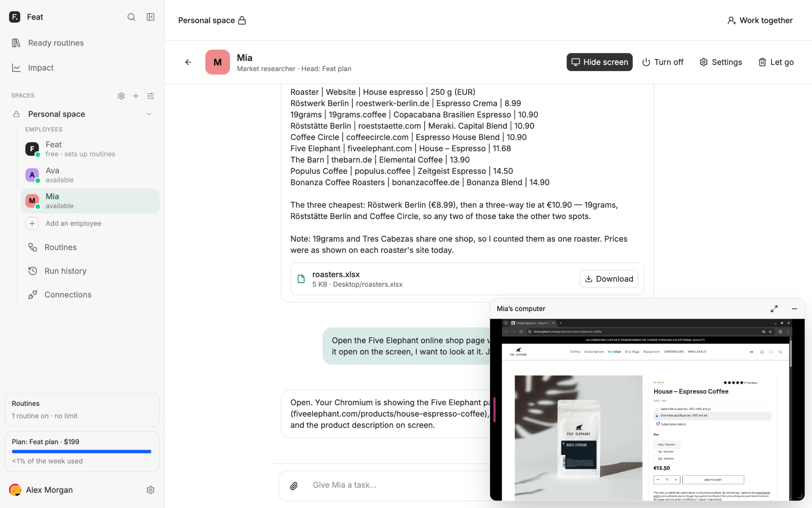
Task: Open the Five Elephant cart icon
Action: [780, 352]
